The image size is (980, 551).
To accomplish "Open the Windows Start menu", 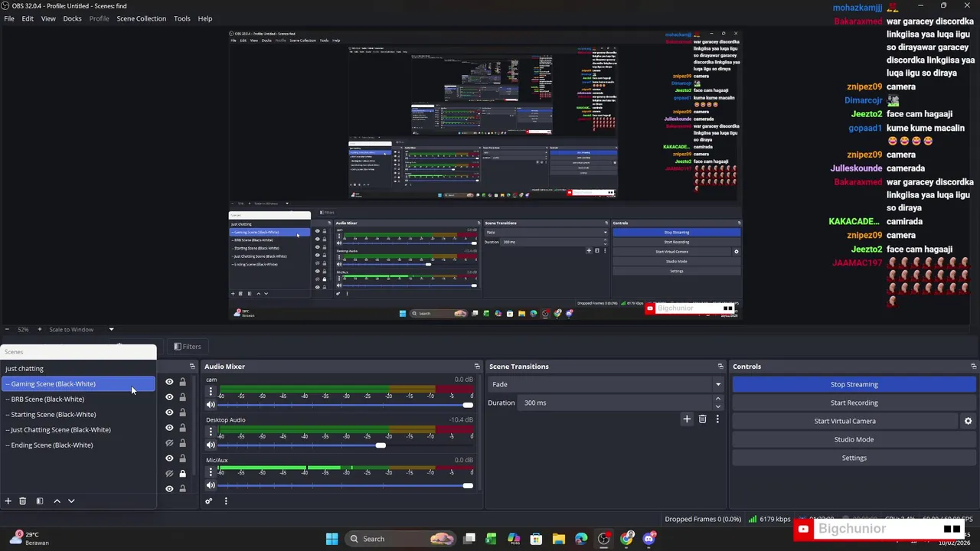I will pyautogui.click(x=332, y=539).
